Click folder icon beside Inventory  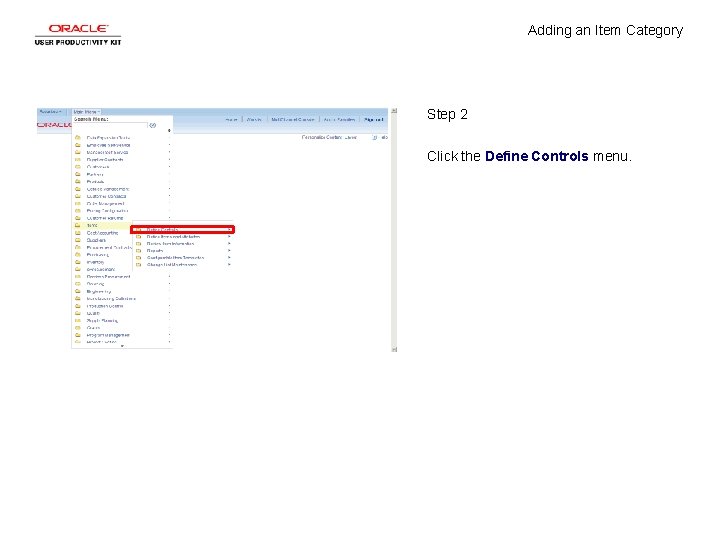78,262
